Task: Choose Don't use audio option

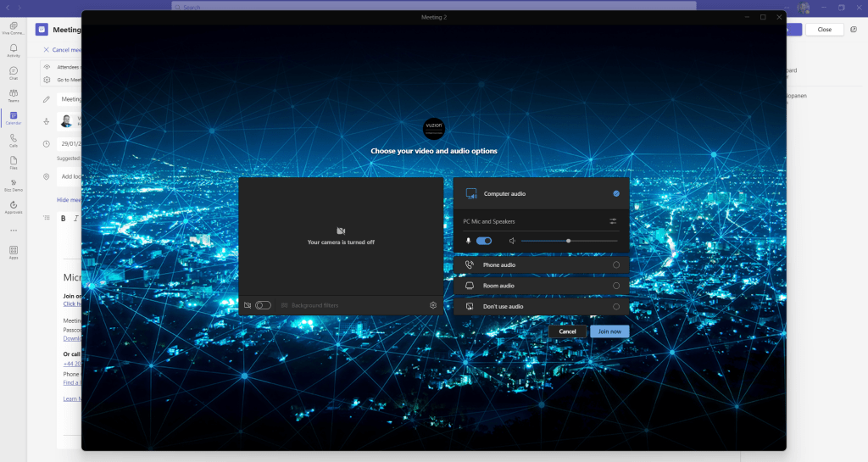Action: (615, 307)
